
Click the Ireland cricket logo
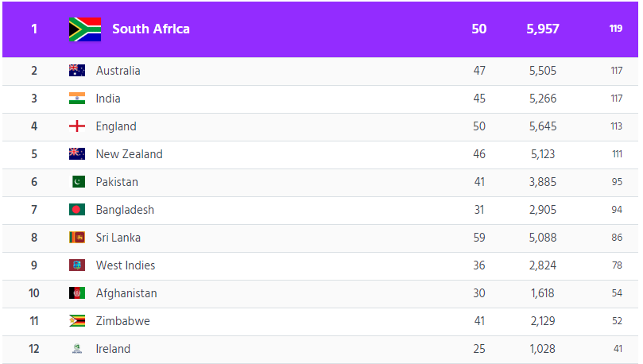pos(77,348)
